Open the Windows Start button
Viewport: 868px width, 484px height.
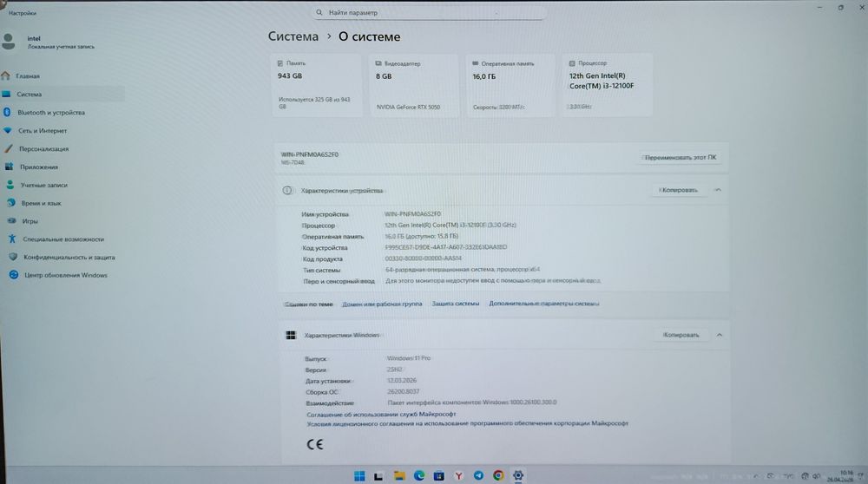(x=359, y=475)
